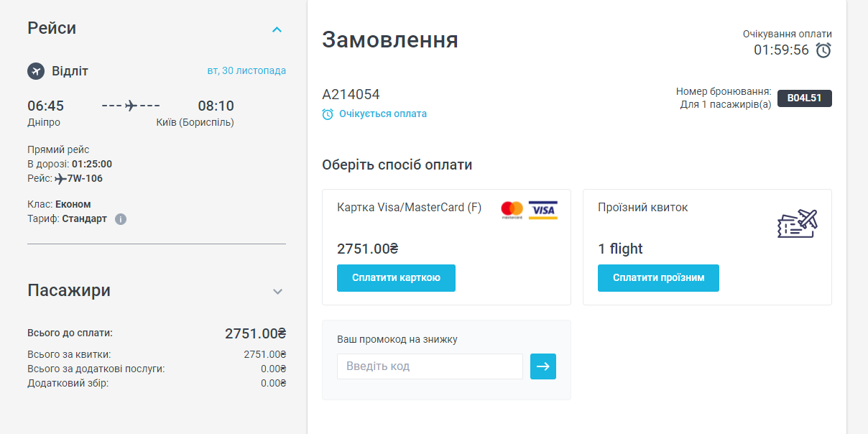The width and height of the screenshot is (868, 434).
Task: Click the Пасажири section heading
Action: (x=69, y=290)
